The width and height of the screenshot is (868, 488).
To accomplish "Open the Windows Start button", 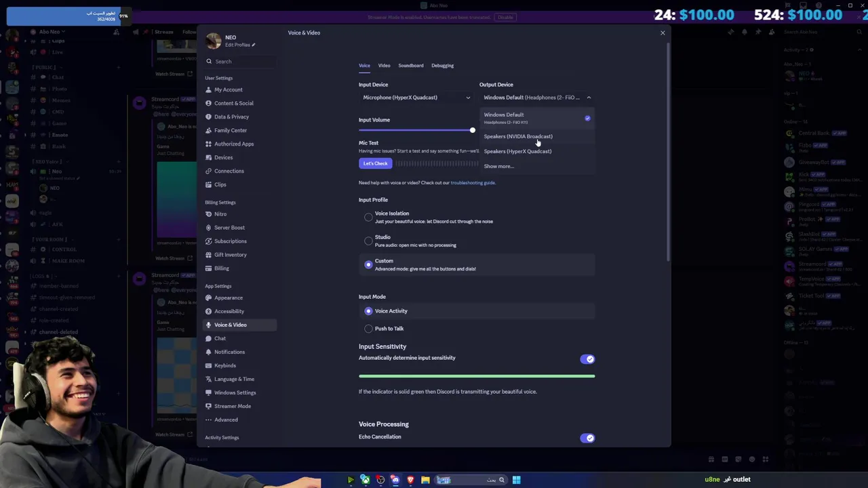I will [x=516, y=480].
